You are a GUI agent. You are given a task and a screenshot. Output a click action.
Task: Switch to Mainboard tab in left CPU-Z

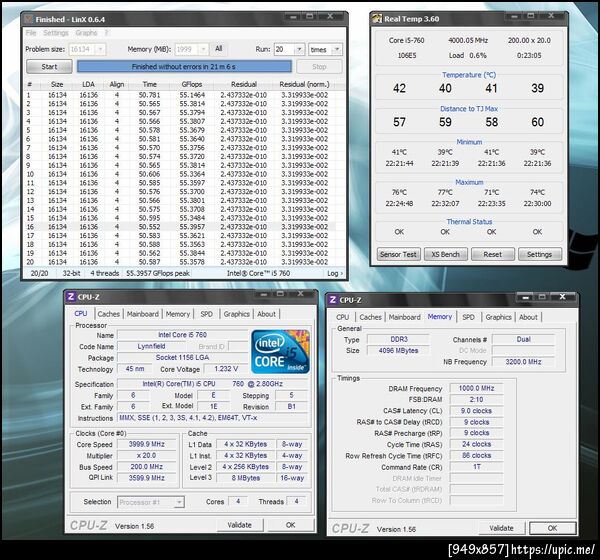[x=143, y=314]
